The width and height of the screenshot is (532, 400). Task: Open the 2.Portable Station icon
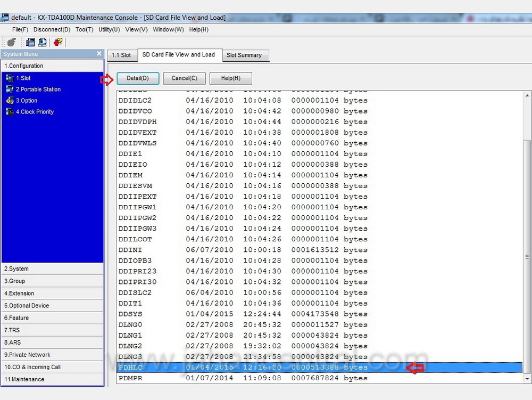click(x=10, y=89)
